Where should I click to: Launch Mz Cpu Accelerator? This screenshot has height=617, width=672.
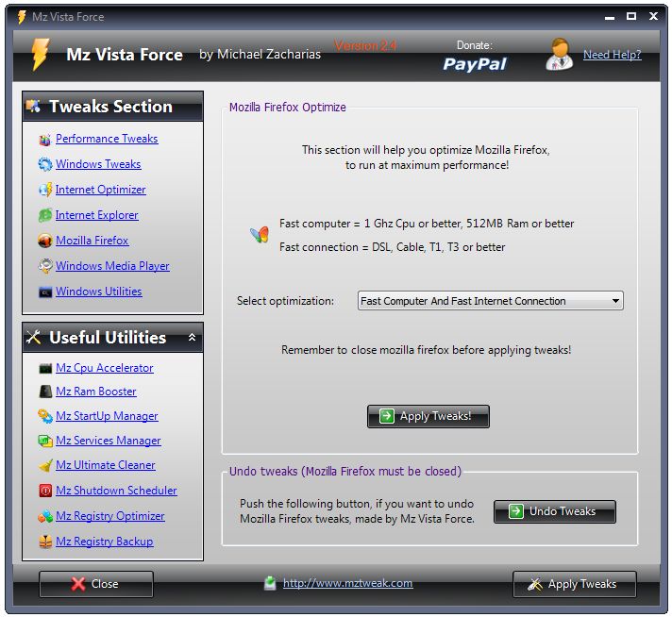point(104,368)
